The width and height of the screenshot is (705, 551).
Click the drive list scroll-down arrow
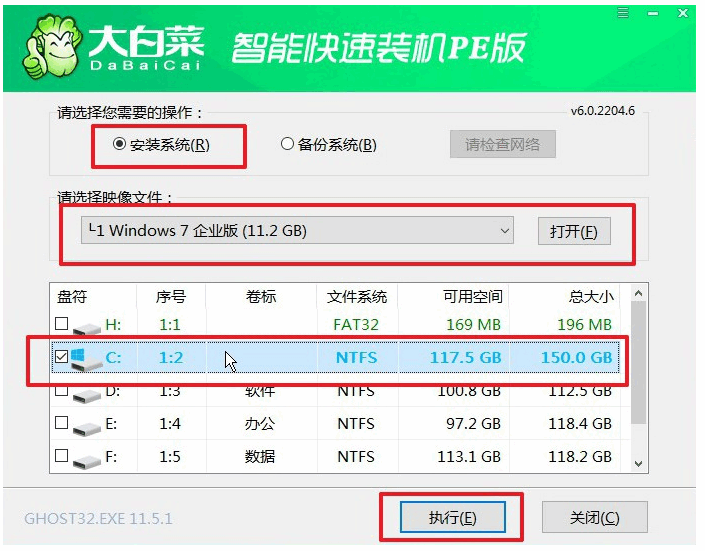click(638, 463)
